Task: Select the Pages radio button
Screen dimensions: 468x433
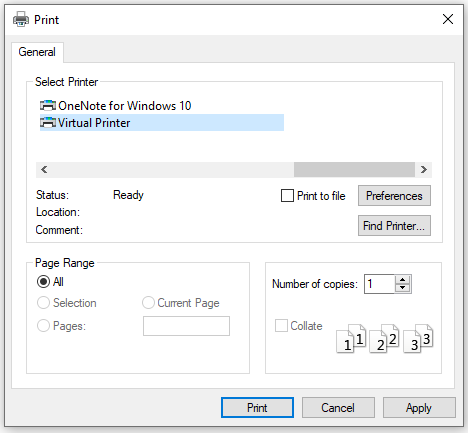Action: (x=43, y=326)
